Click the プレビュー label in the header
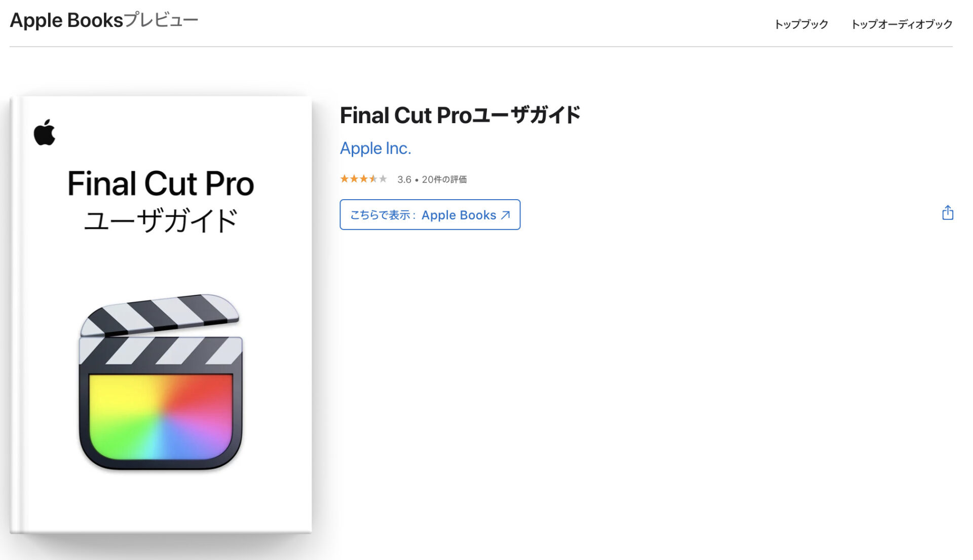 coord(161,20)
